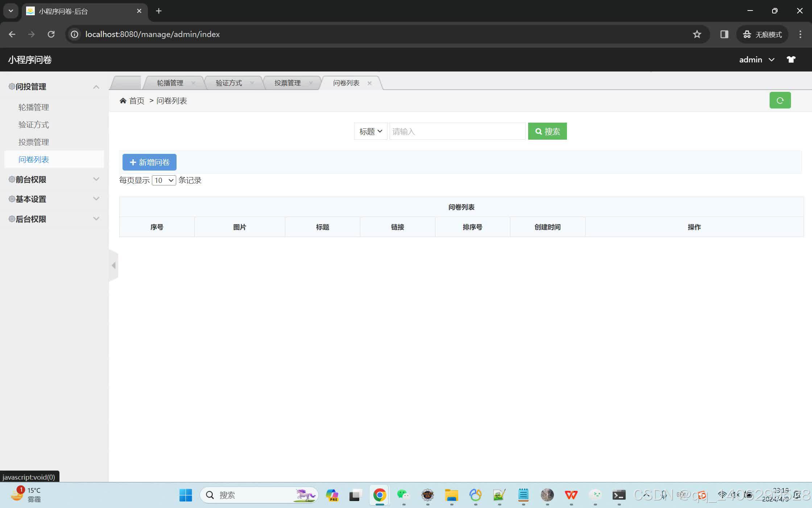
Task: Close the 问卷列表 tab
Action: click(x=369, y=83)
